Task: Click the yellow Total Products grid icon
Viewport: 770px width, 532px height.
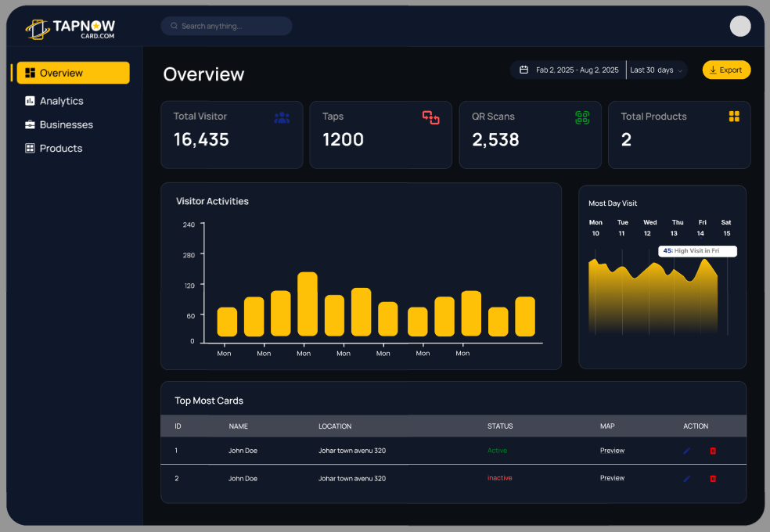Action: pos(734,116)
